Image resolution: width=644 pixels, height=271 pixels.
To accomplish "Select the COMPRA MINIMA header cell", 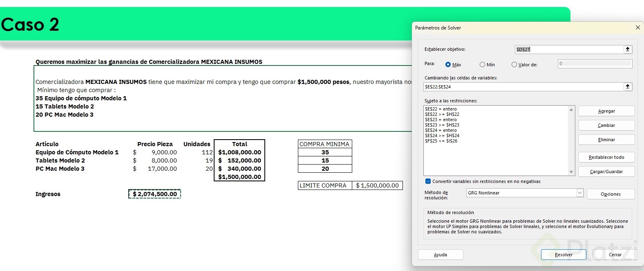I will (x=325, y=144).
